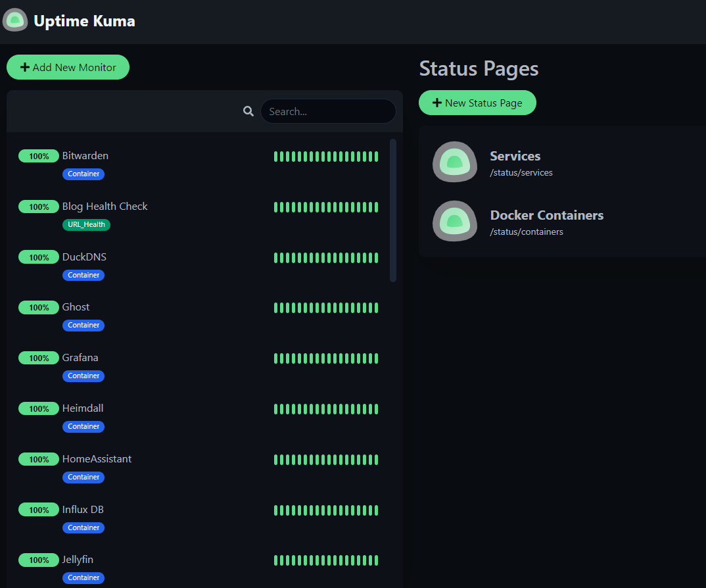Click the URL_Health tag under Blog Health Check
Image resolution: width=706 pixels, height=588 pixels.
(x=87, y=224)
